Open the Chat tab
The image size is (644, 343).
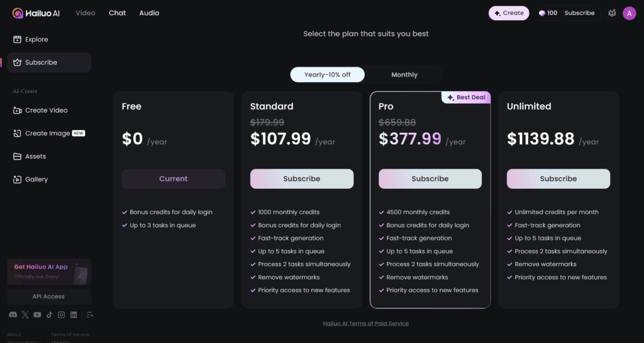coord(117,13)
